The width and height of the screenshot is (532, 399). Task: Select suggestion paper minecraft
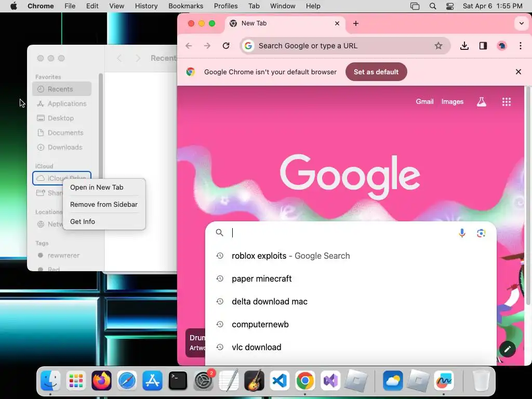tap(351, 278)
